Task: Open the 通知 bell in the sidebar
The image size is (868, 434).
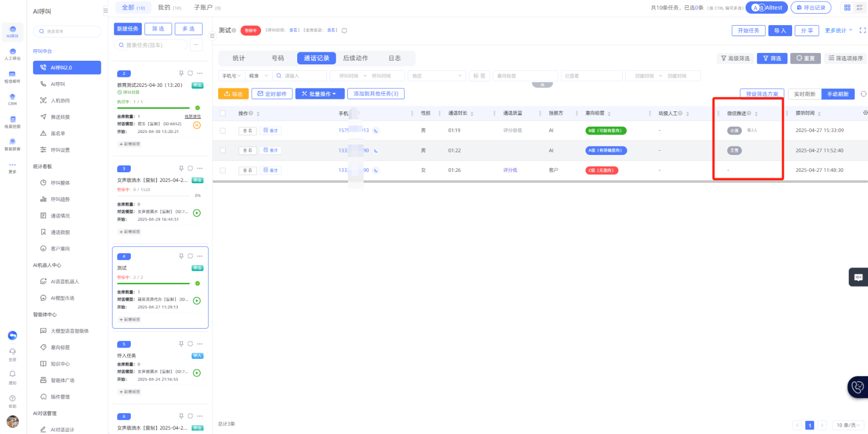Action: click(x=13, y=377)
